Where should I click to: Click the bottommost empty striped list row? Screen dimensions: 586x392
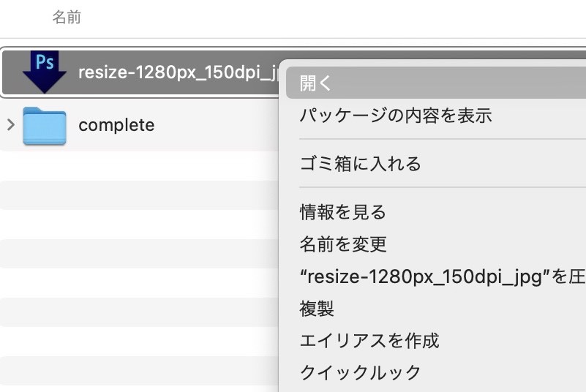[139, 371]
